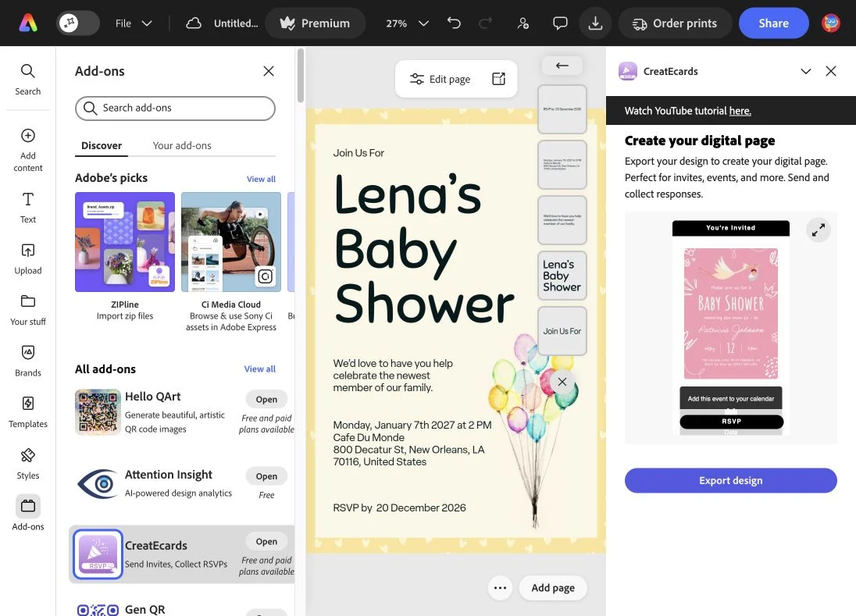This screenshot has width=856, height=616.
Task: Expand the File menu chevron
Action: [x=147, y=23]
